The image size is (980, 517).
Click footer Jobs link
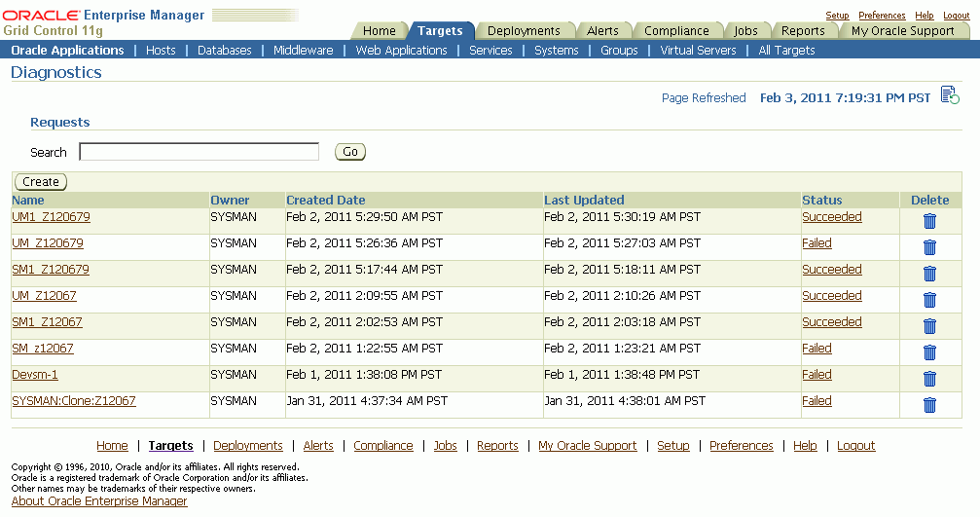(445, 446)
